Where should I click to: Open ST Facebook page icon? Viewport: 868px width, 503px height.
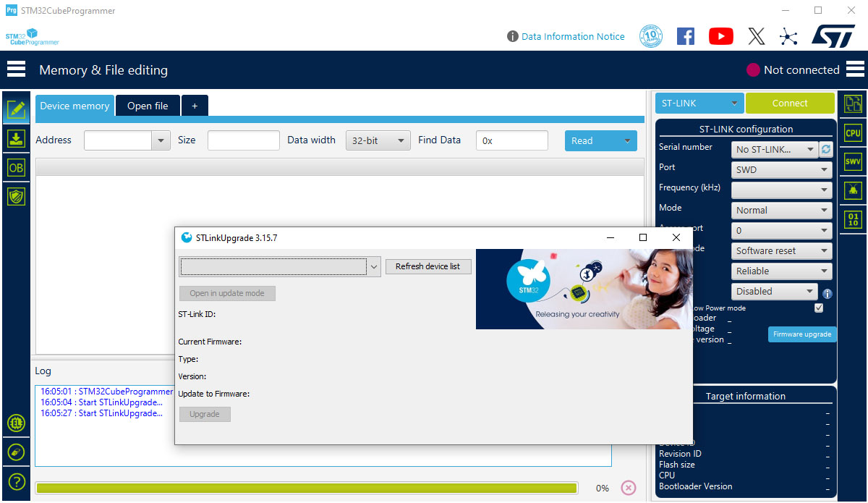686,36
